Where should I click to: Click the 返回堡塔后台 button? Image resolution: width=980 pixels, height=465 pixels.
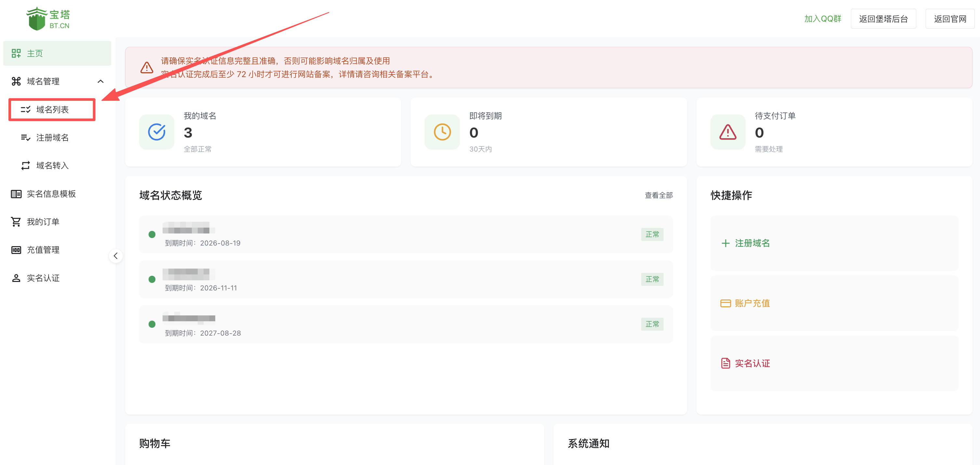(883, 18)
